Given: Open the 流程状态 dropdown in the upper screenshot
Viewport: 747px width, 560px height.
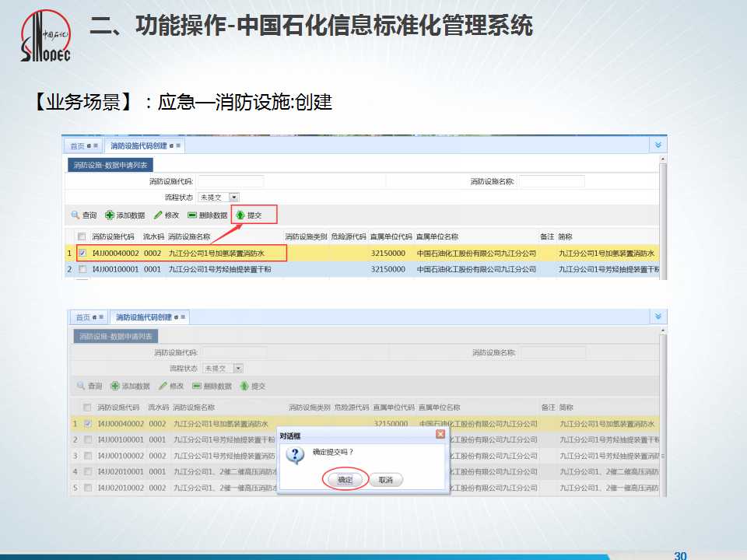Looking at the screenshot, I should 234,197.
